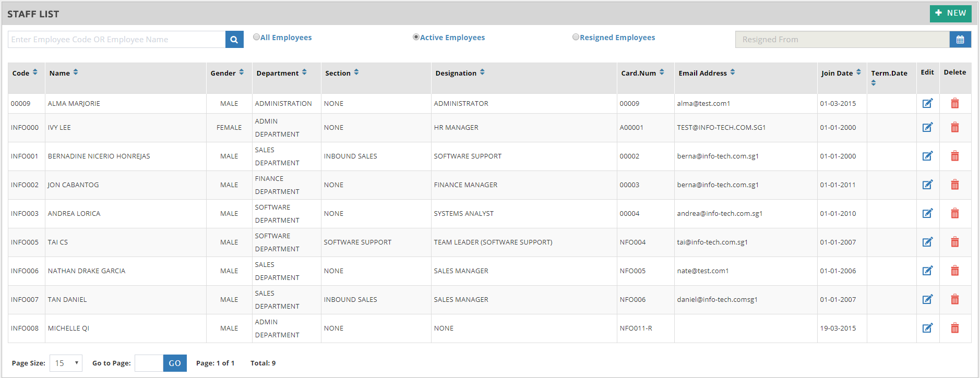Viewport: 980px width, 378px height.
Task: Click the NEW staff button
Action: 950,13
